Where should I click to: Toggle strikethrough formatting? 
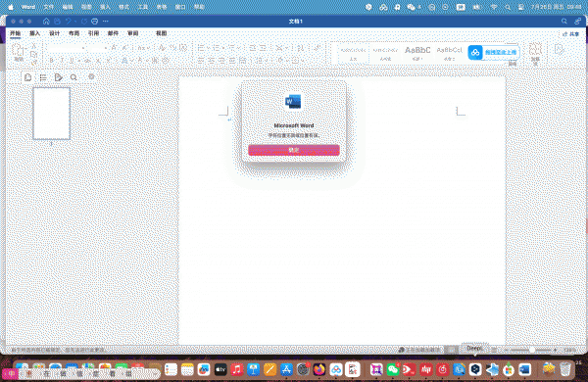click(87, 61)
